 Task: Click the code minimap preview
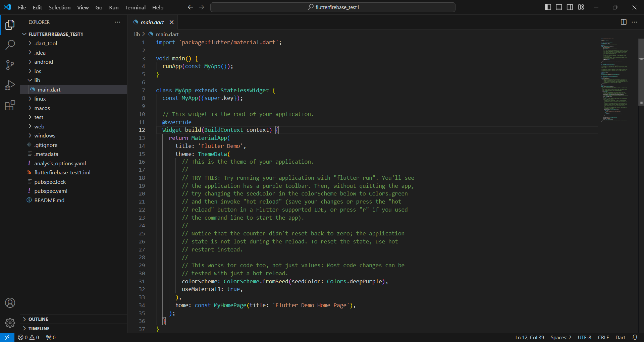click(614, 80)
